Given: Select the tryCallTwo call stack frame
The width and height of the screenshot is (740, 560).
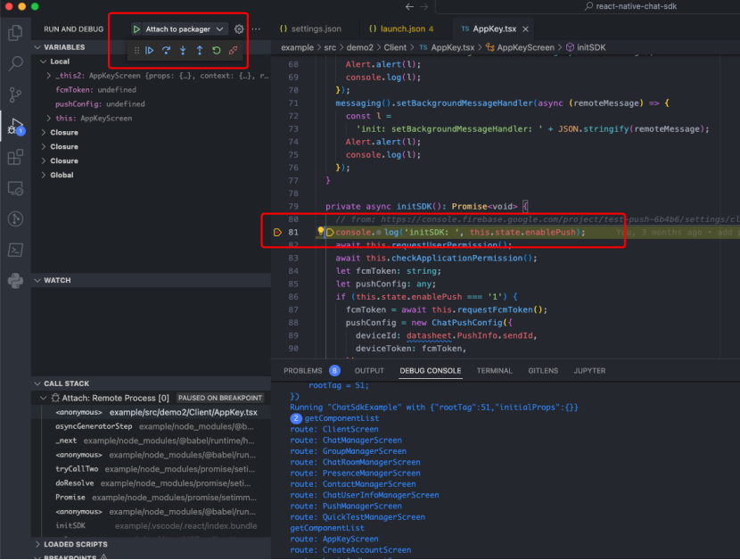Looking at the screenshot, I should tap(151, 469).
